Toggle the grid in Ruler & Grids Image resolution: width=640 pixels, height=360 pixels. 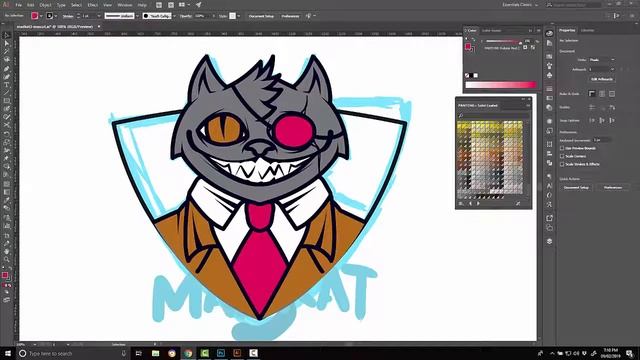point(602,94)
